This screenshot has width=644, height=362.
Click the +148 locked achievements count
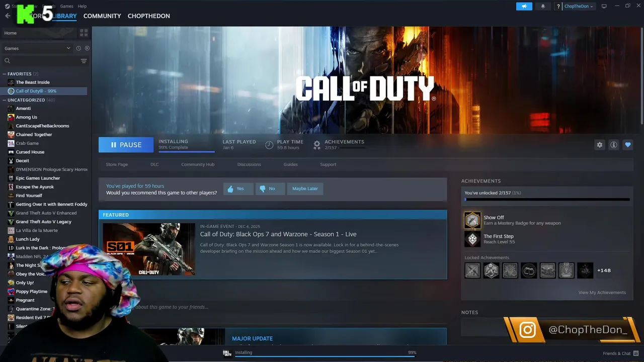click(604, 270)
